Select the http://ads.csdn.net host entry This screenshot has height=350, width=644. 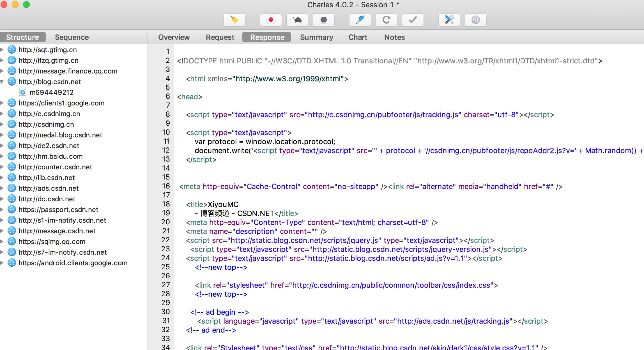(x=49, y=188)
